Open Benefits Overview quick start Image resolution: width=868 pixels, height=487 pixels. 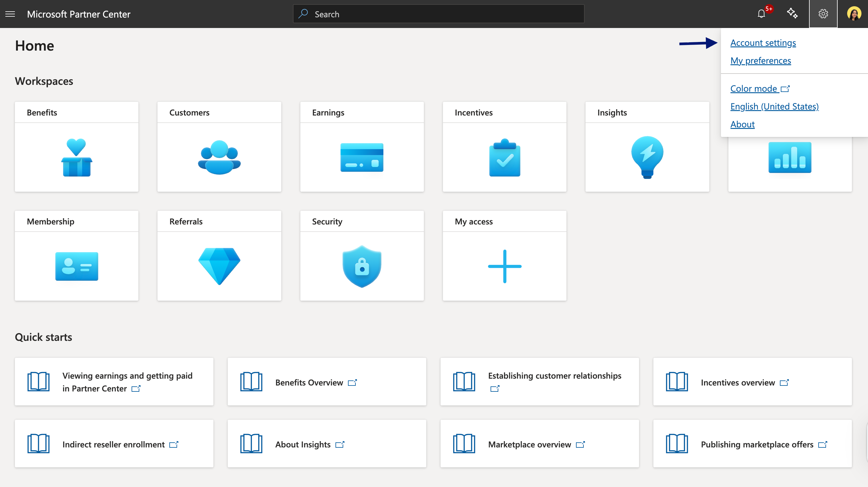tap(327, 382)
